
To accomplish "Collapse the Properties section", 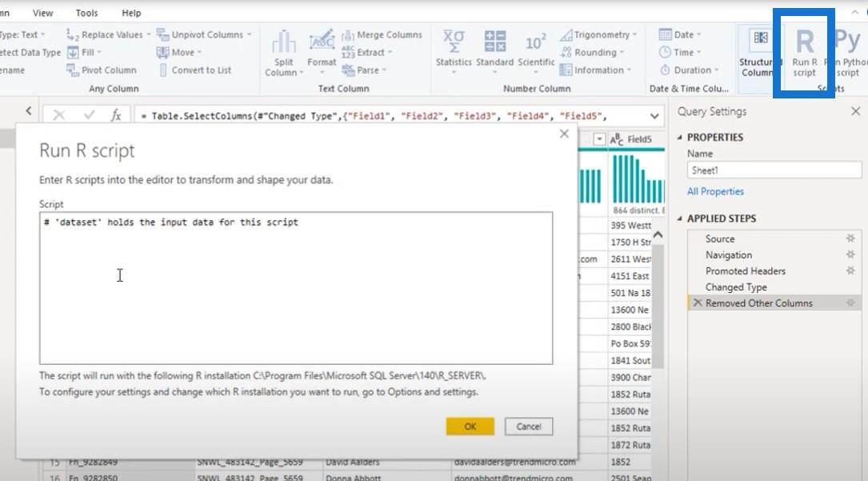I will coord(680,138).
